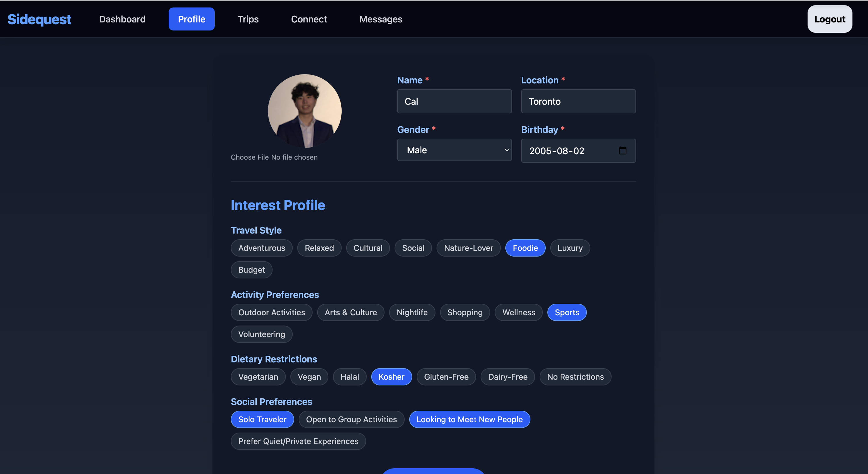Expand the Gender dropdown

pyautogui.click(x=454, y=150)
